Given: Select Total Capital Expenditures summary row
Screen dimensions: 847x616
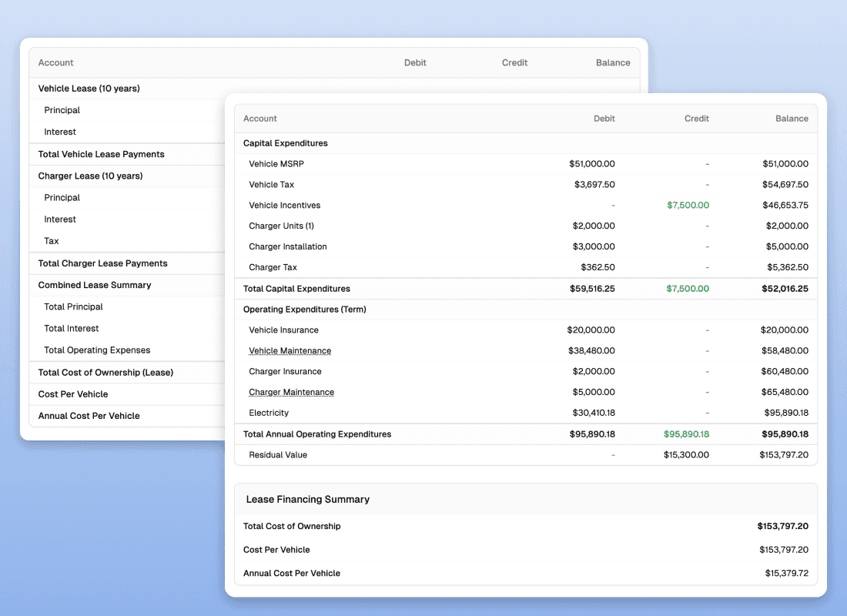Looking at the screenshot, I should [x=296, y=288].
